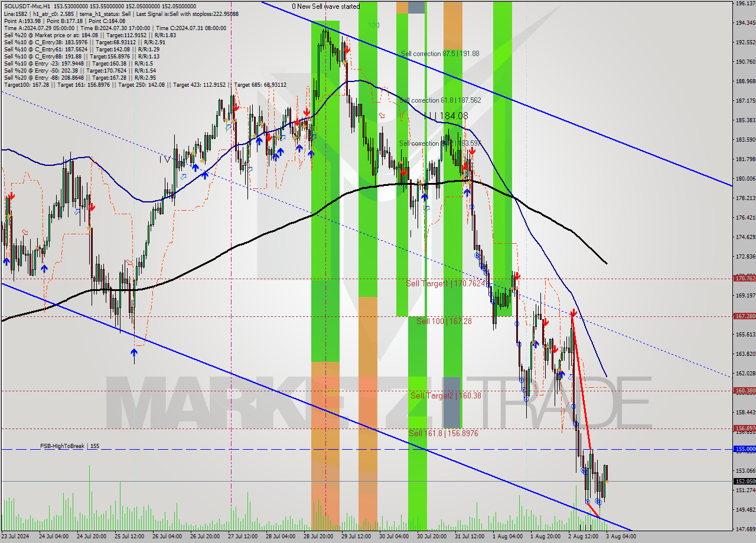Click the 185.383 value on the price scale

point(745,120)
